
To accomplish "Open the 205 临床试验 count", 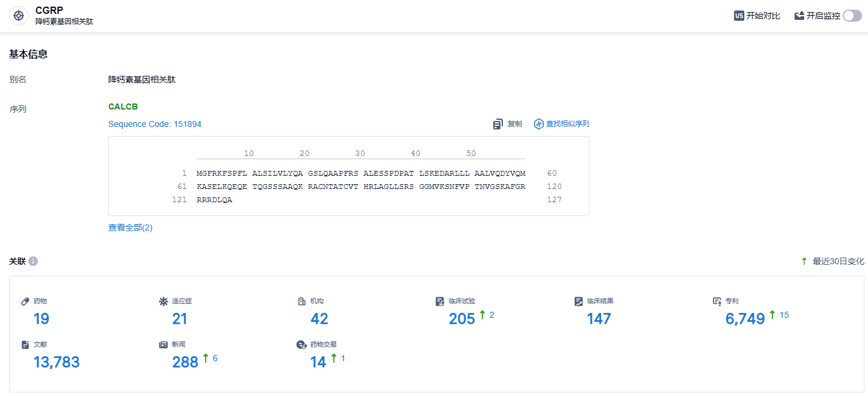I will pos(462,319).
